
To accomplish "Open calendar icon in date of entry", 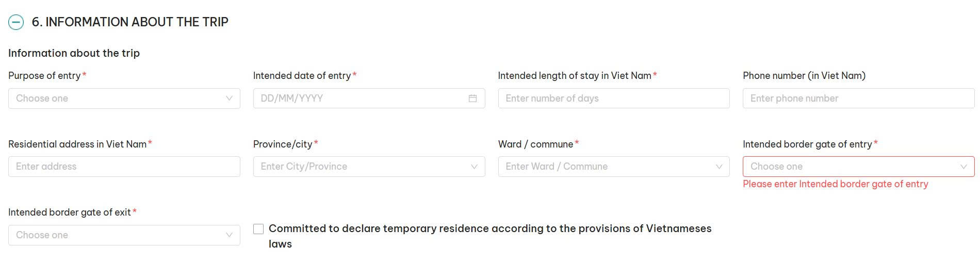I will pyautogui.click(x=472, y=99).
